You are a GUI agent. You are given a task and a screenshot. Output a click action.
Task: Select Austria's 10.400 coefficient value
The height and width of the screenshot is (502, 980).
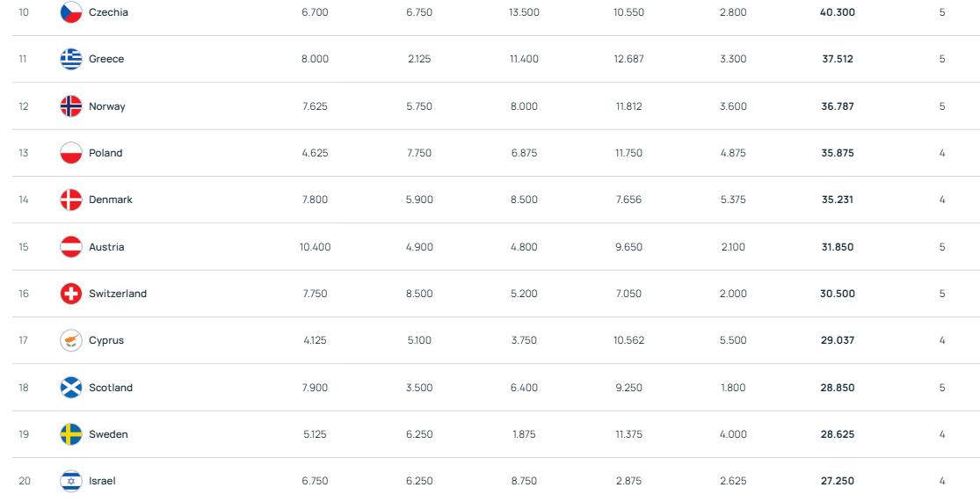click(315, 247)
